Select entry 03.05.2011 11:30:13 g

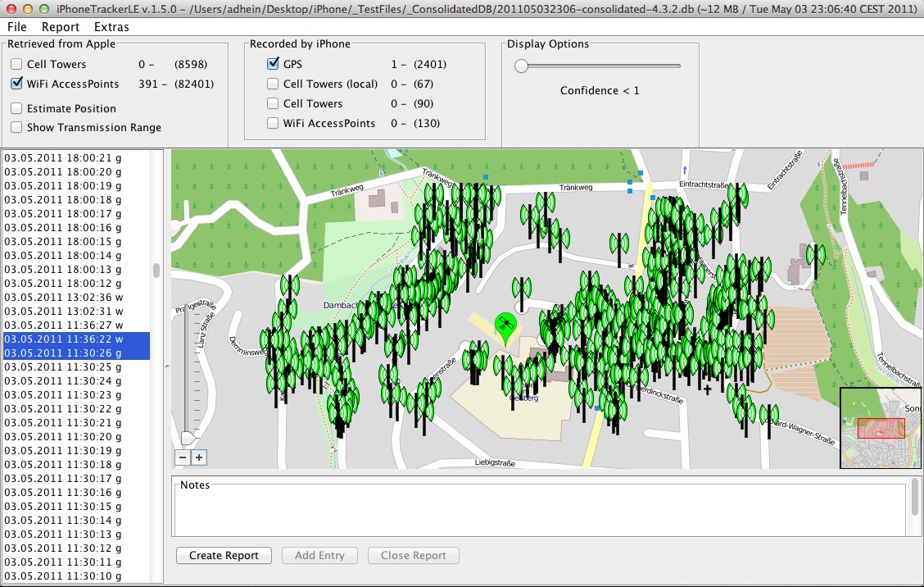tap(77, 535)
